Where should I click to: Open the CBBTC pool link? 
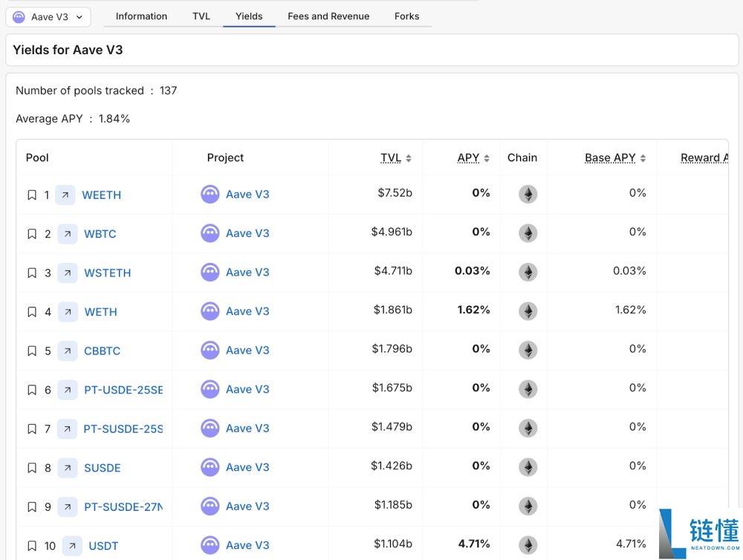coord(102,351)
